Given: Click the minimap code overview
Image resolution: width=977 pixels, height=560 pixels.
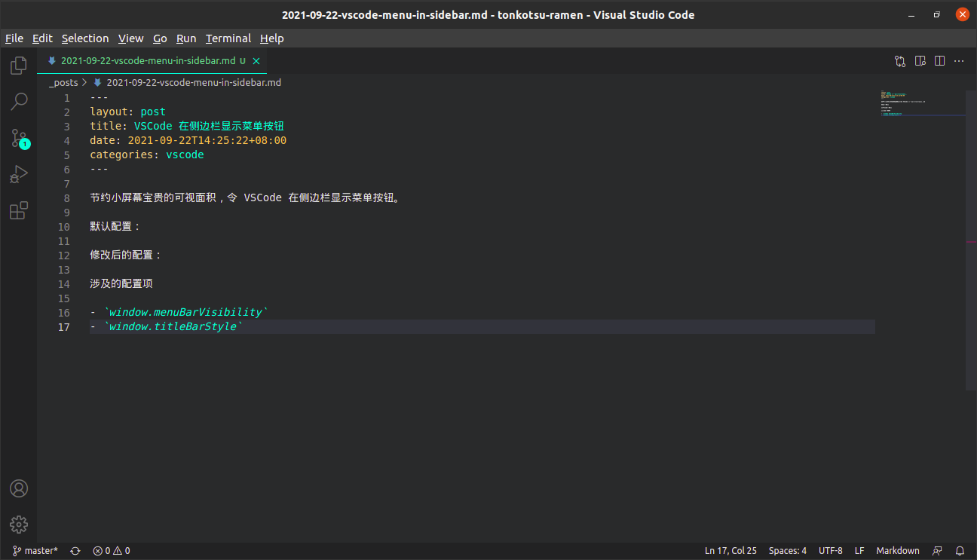Looking at the screenshot, I should [922, 104].
